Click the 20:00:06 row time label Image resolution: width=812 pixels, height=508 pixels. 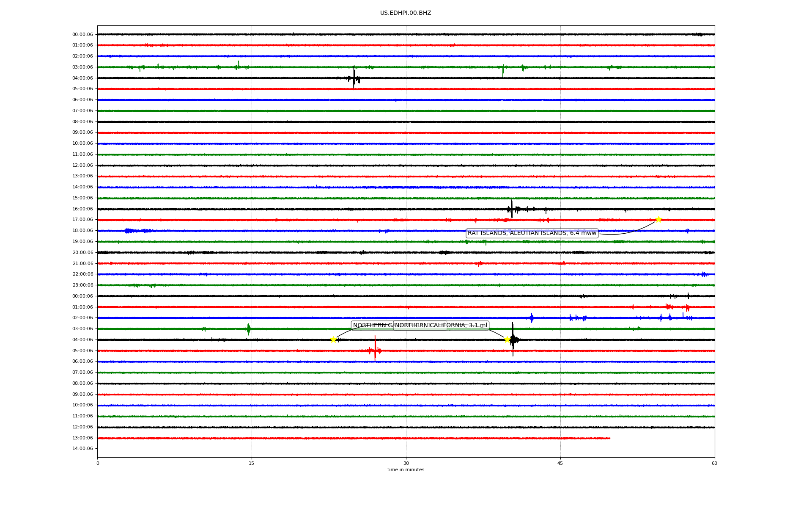click(x=82, y=252)
